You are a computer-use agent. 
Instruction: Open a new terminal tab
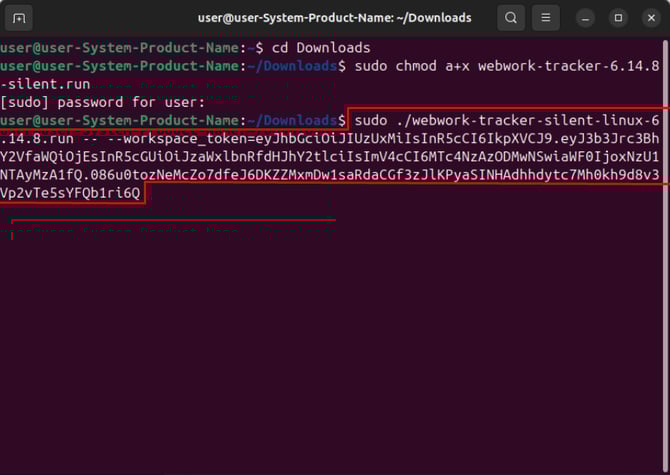19,18
